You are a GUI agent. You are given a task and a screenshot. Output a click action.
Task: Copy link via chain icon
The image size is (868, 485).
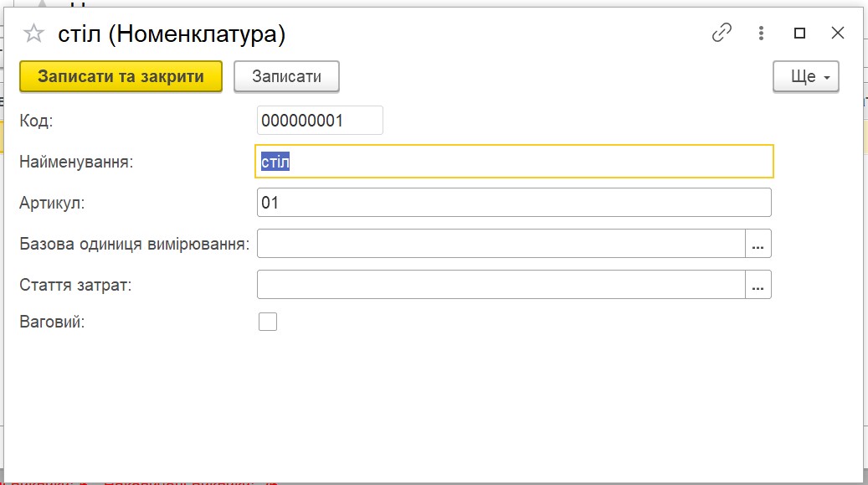click(722, 34)
